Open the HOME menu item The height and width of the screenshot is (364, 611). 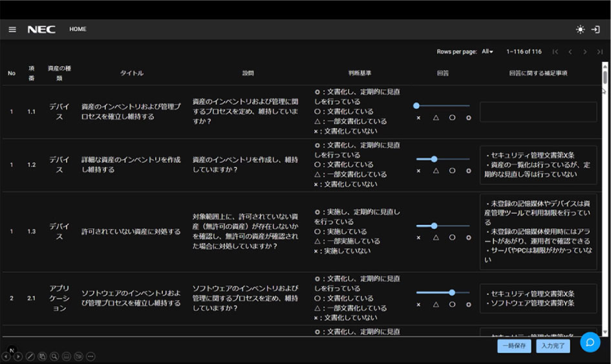(x=78, y=29)
